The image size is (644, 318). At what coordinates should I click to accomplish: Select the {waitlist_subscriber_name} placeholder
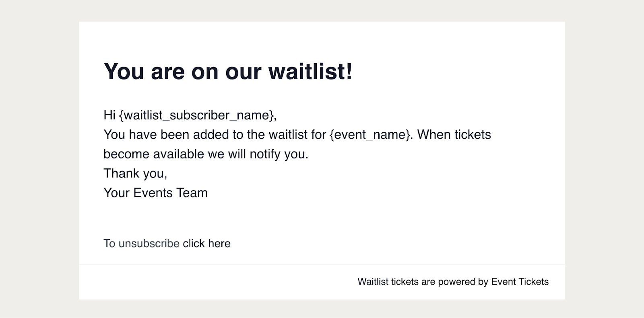[x=197, y=115]
